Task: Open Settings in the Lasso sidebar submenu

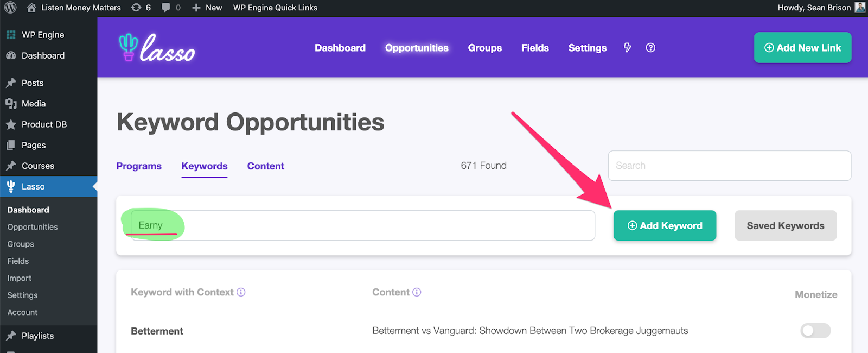Action: coord(22,295)
